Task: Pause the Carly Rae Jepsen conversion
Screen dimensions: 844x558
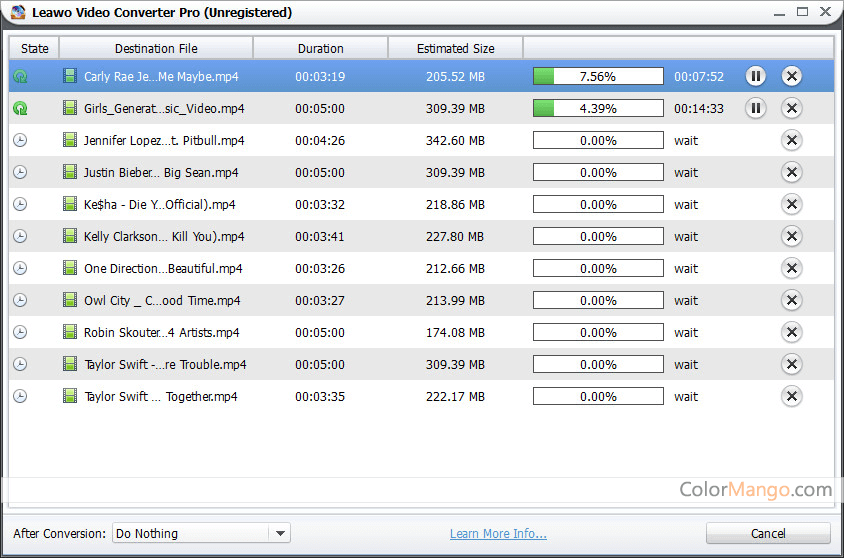Action: (x=755, y=76)
